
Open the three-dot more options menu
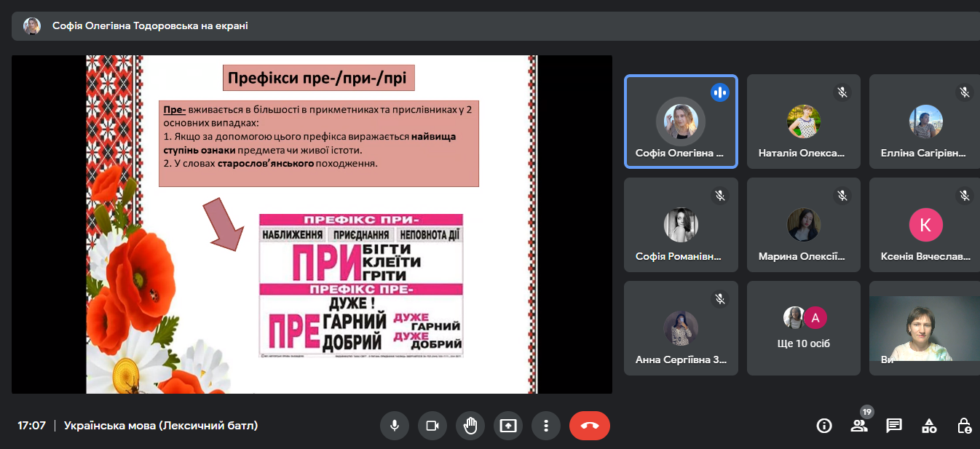click(x=545, y=426)
